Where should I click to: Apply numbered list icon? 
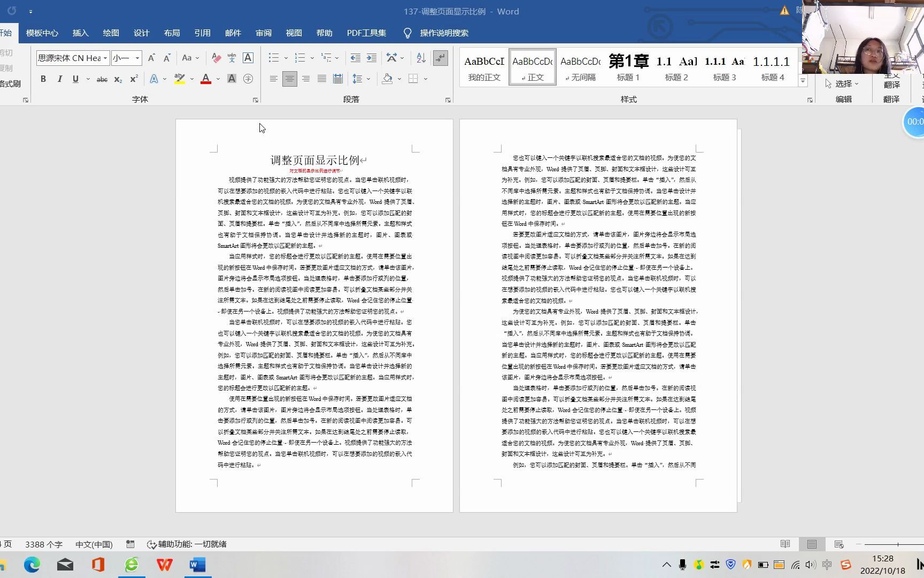coord(299,58)
